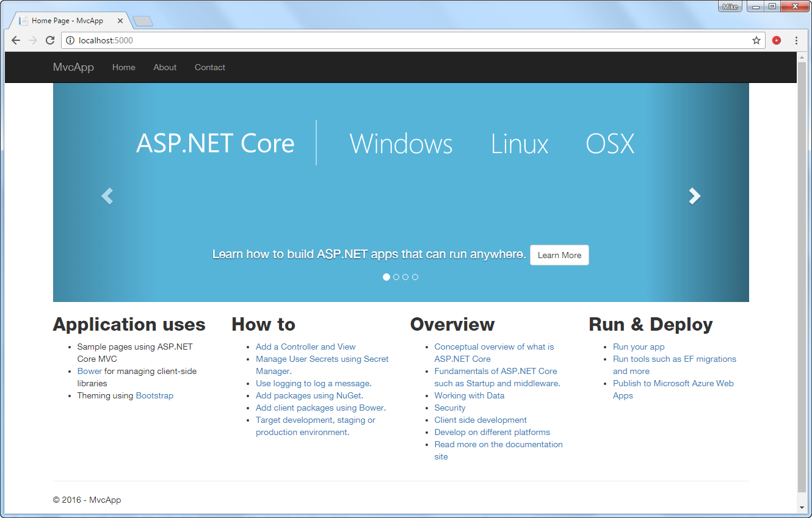Screen dimensions: 812x518
Task: Open the Chrome three-dot menu
Action: click(x=797, y=40)
